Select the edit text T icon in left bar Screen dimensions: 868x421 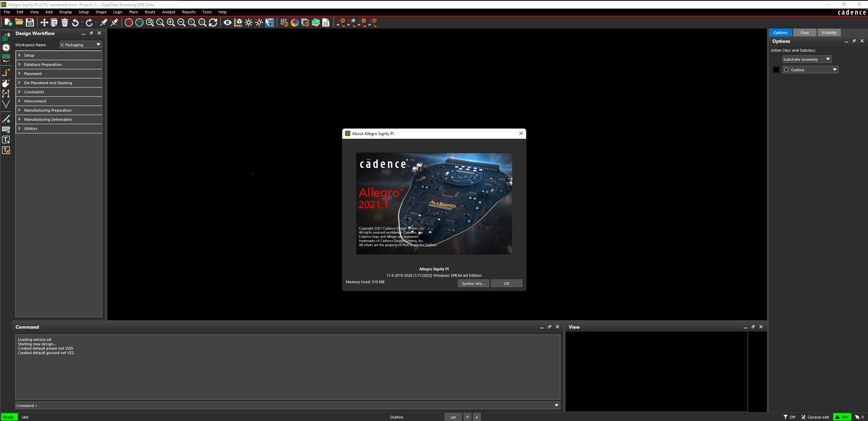(x=6, y=151)
